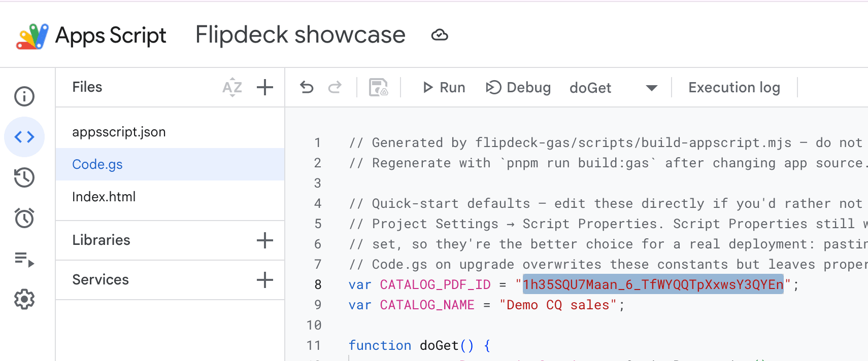This screenshot has height=361, width=868.
Task: Add a library with the plus icon
Action: pyautogui.click(x=265, y=240)
